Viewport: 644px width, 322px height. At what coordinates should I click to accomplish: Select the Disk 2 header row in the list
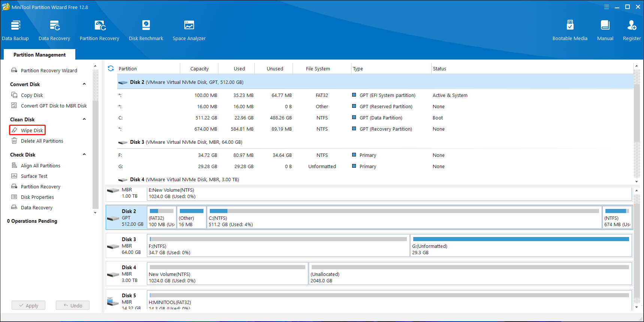click(x=375, y=82)
